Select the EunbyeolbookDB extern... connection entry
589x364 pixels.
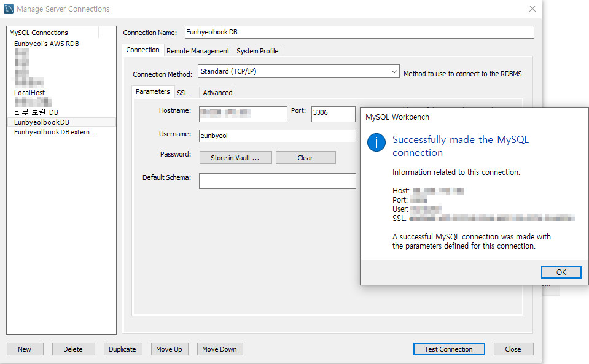click(x=55, y=132)
